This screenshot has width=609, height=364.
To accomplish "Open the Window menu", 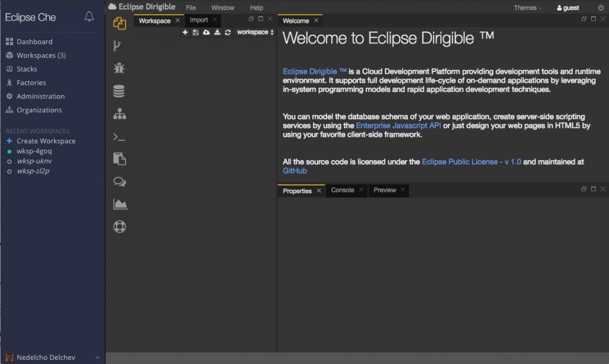I will tap(222, 8).
